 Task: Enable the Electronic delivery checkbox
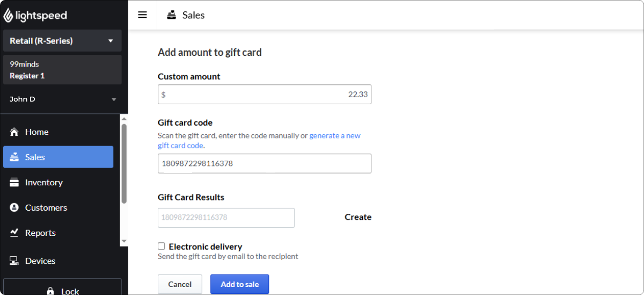(162, 246)
